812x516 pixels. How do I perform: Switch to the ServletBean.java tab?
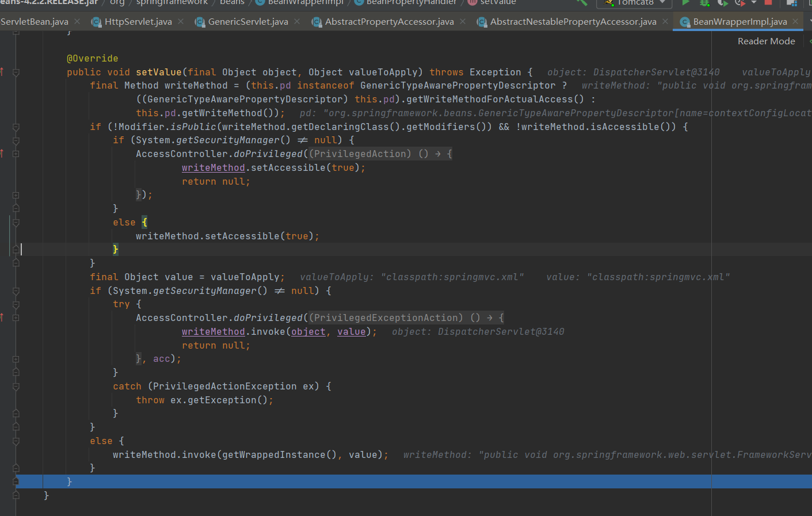35,21
